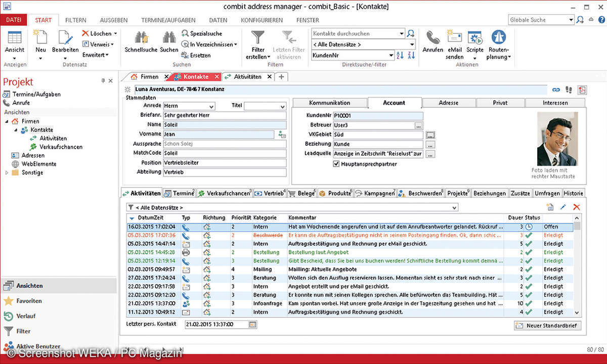Click the contact photo thumbnail
Screen dimensions: 607x364
(x=557, y=139)
